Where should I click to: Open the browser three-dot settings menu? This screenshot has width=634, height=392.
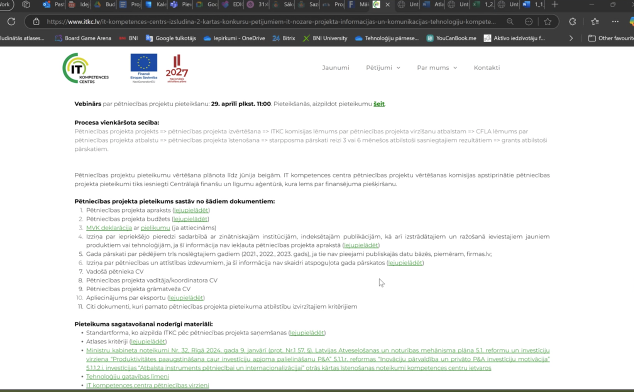click(615, 21)
